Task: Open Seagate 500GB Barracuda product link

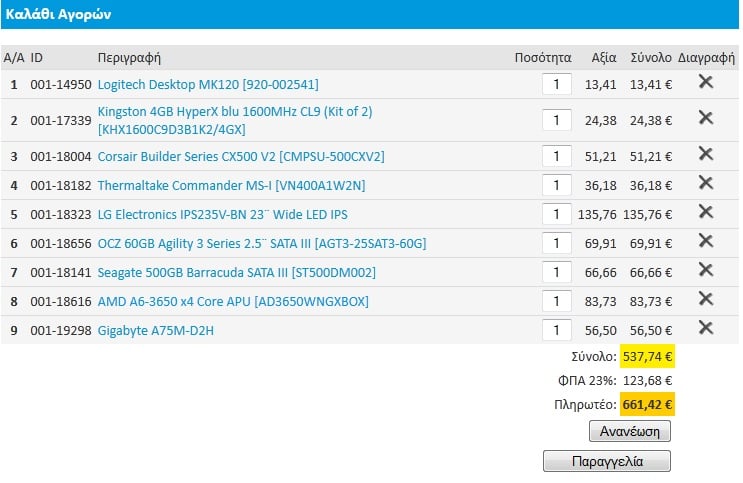Action: pyautogui.click(x=236, y=273)
